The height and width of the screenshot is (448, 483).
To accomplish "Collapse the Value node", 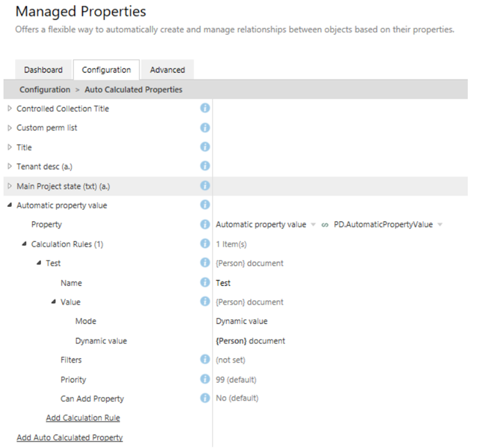I will pyautogui.click(x=54, y=301).
